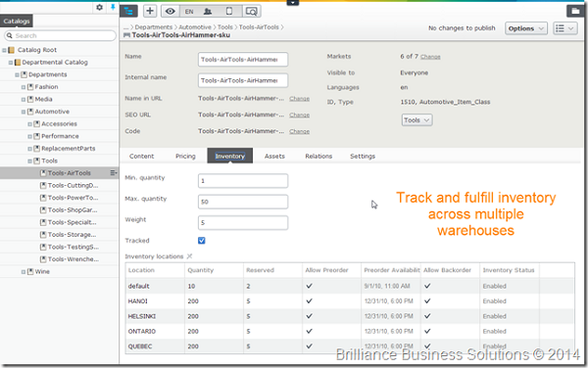Uncheck the Tracked checkbox

[201, 241]
